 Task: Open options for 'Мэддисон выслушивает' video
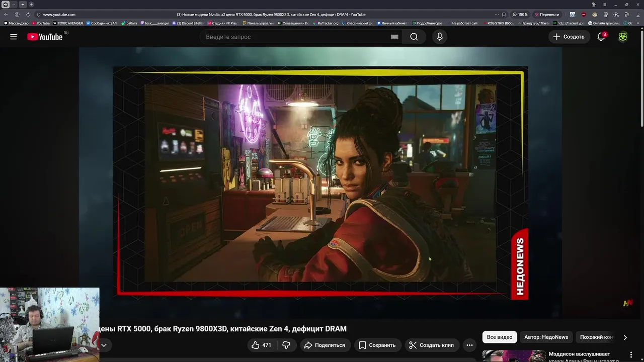pyautogui.click(x=631, y=355)
